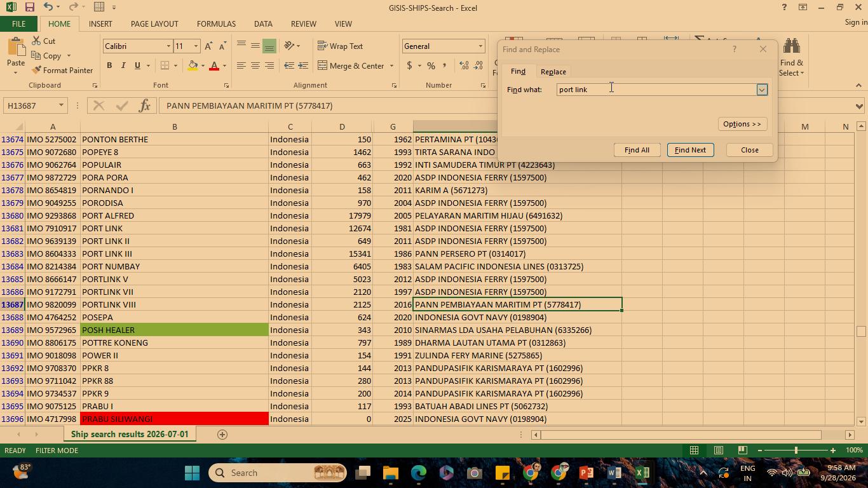Click the Increase Font Size icon
This screenshot has width=868, height=488.
pyautogui.click(x=208, y=46)
